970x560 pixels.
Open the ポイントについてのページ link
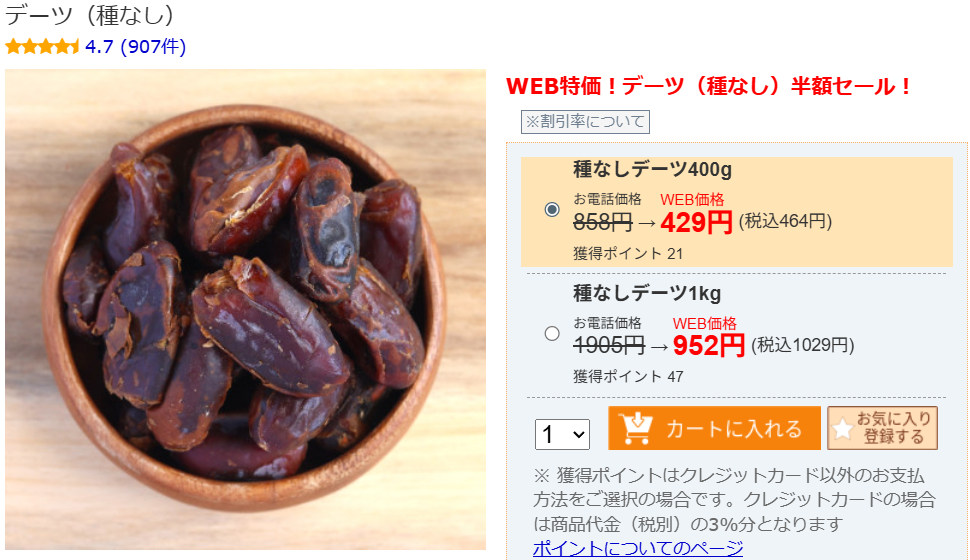tap(638, 548)
